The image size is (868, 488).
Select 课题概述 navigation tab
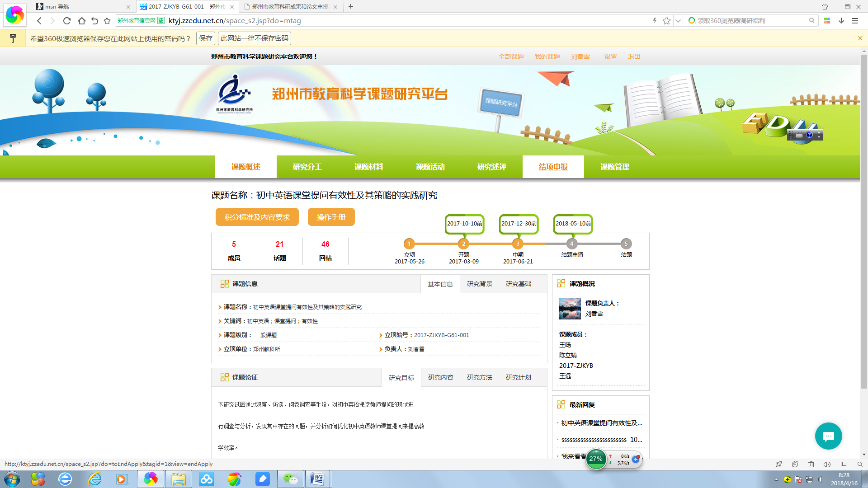[x=246, y=167]
